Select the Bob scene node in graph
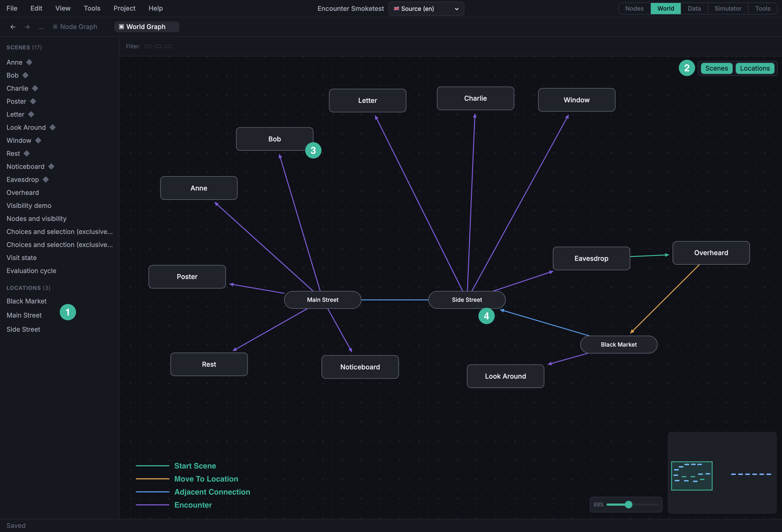782x532 pixels. coord(275,139)
